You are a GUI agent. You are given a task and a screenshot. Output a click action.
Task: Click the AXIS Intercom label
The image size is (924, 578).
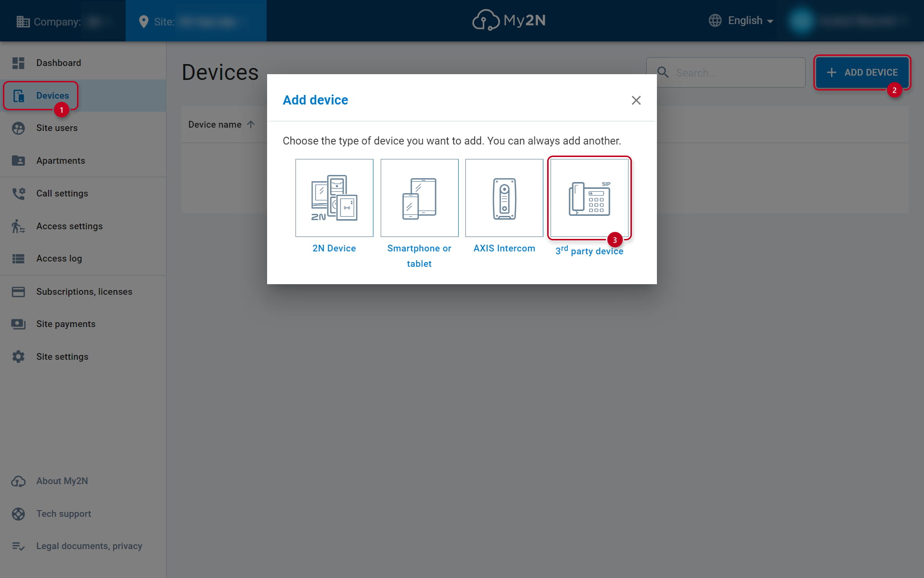[x=504, y=248]
